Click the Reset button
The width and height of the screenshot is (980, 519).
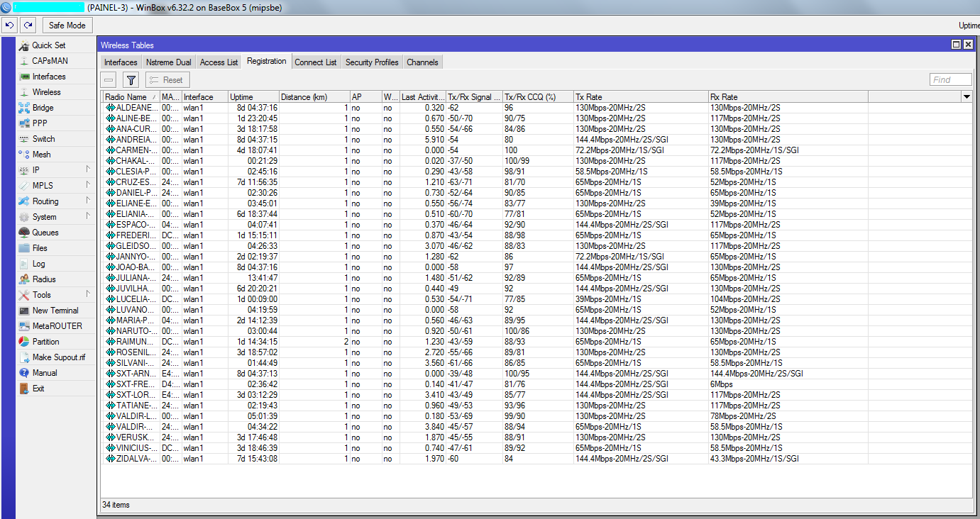[x=166, y=80]
